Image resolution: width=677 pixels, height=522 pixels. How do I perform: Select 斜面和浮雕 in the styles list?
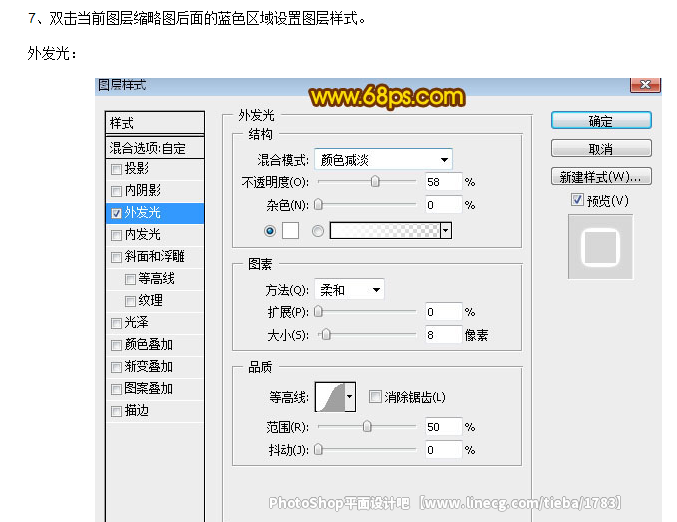point(154,257)
